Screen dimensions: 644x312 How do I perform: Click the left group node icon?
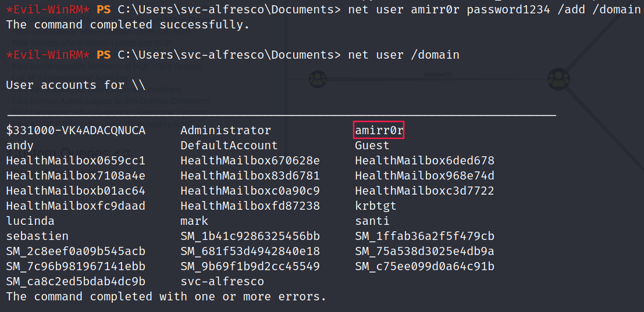pyautogui.click(x=317, y=77)
